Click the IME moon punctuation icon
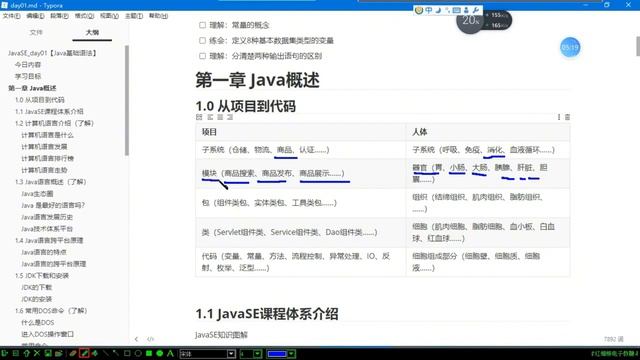Viewport: 640px width, 360px height. point(438,10)
